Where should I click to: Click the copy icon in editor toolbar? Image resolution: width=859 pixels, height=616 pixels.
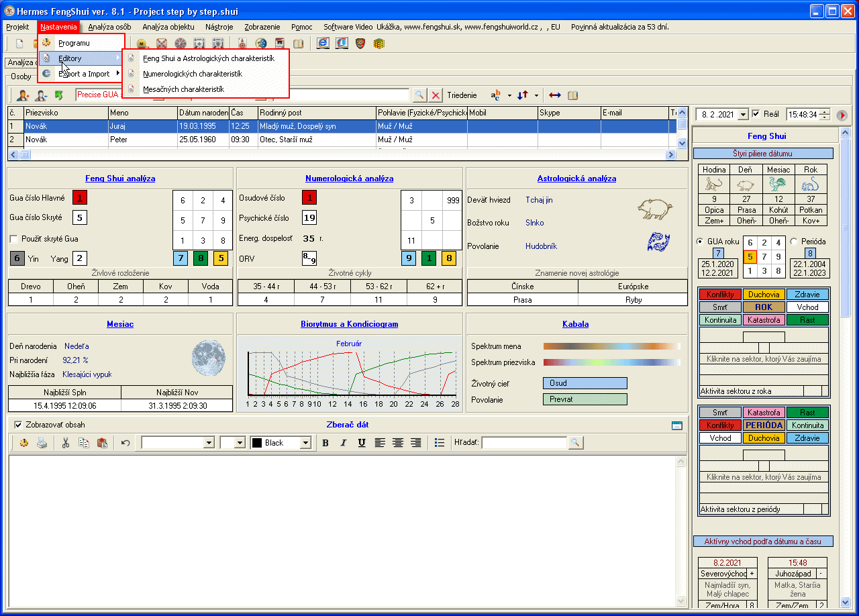click(84, 443)
